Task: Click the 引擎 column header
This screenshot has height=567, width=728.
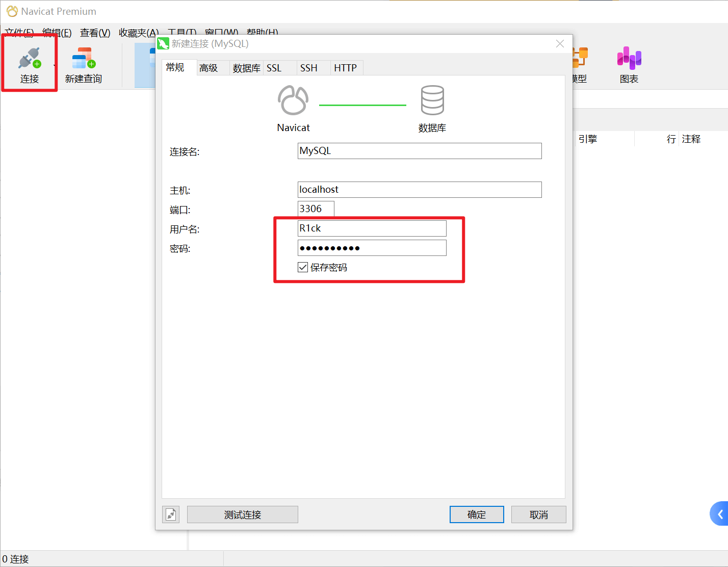Action: (x=588, y=139)
